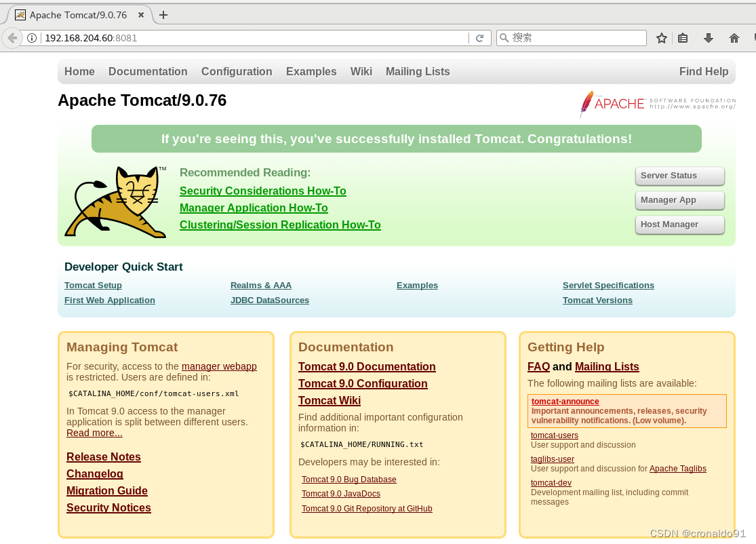Open Documentation in the navigation bar
The height and width of the screenshot is (544, 756).
148,71
